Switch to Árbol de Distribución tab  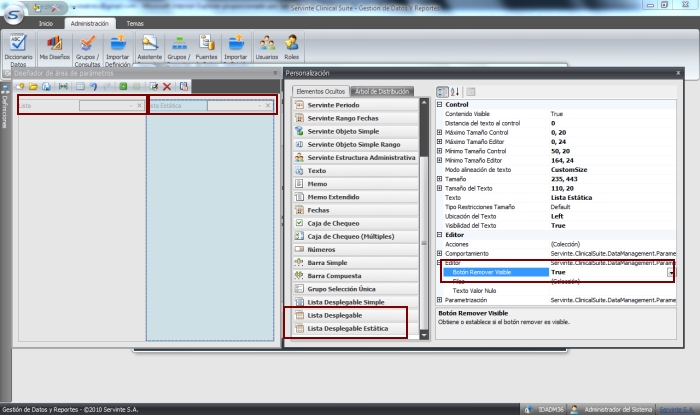pyautogui.click(x=382, y=91)
